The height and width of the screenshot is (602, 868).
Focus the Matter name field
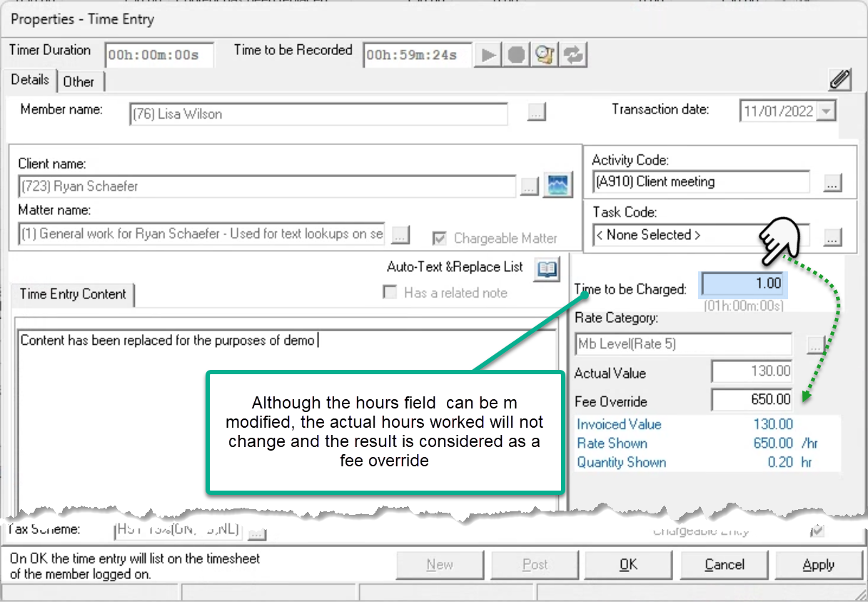click(202, 234)
